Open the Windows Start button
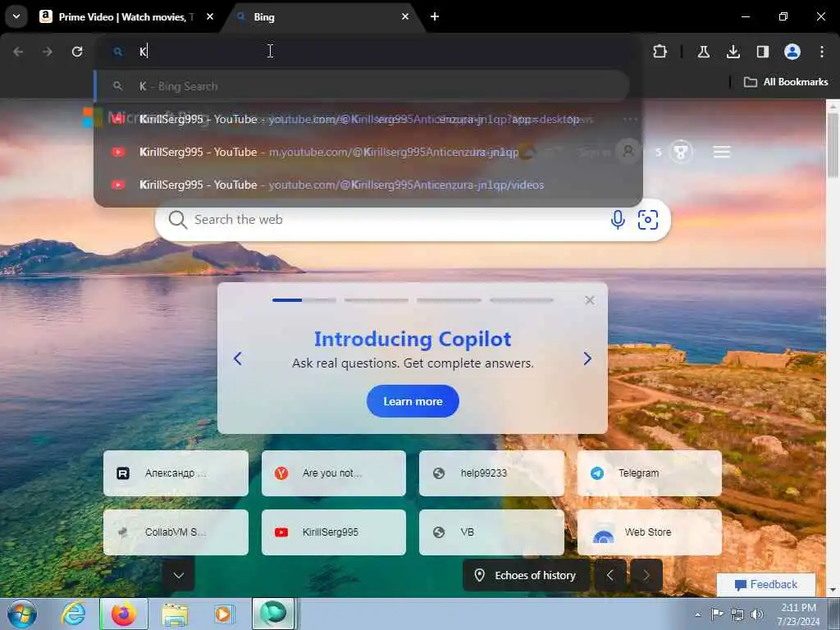Viewport: 840px width, 630px height. pos(22,614)
